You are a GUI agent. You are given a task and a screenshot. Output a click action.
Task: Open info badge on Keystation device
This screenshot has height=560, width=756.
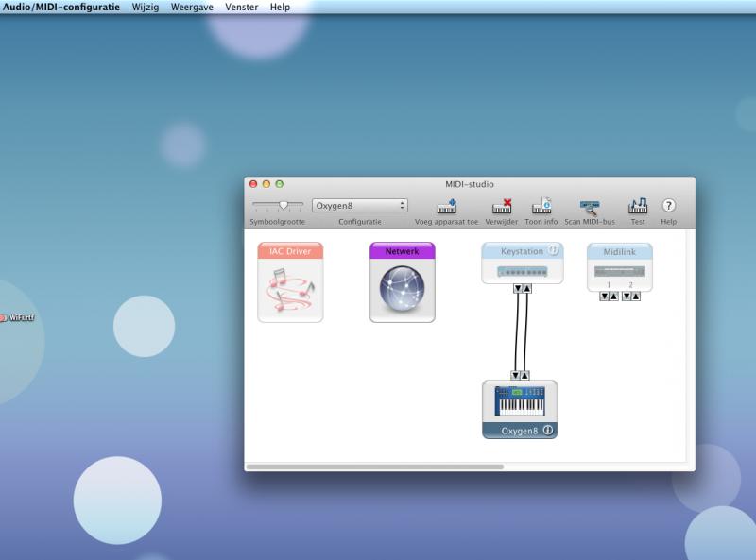554,250
